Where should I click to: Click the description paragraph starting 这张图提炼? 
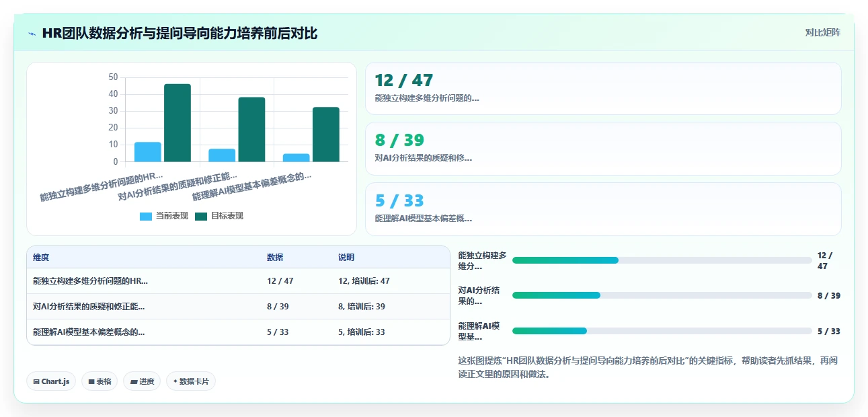[x=647, y=367]
